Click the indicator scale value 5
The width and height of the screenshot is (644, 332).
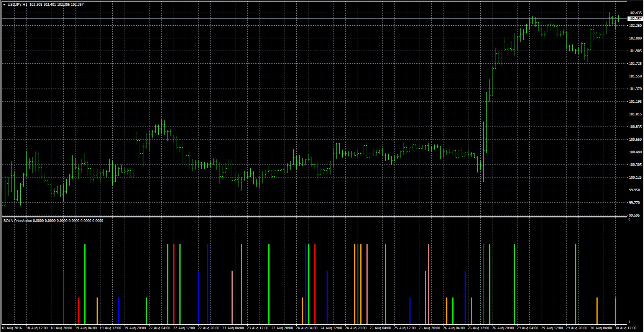coord(629,220)
